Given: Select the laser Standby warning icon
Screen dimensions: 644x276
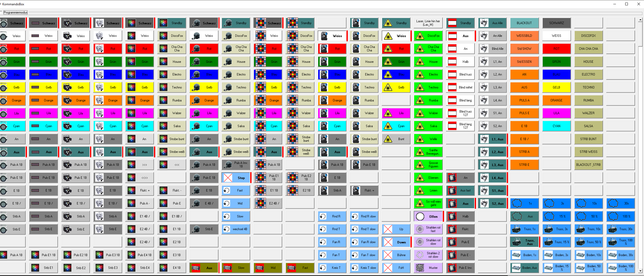Looking at the screenshot, I should tap(396, 23).
